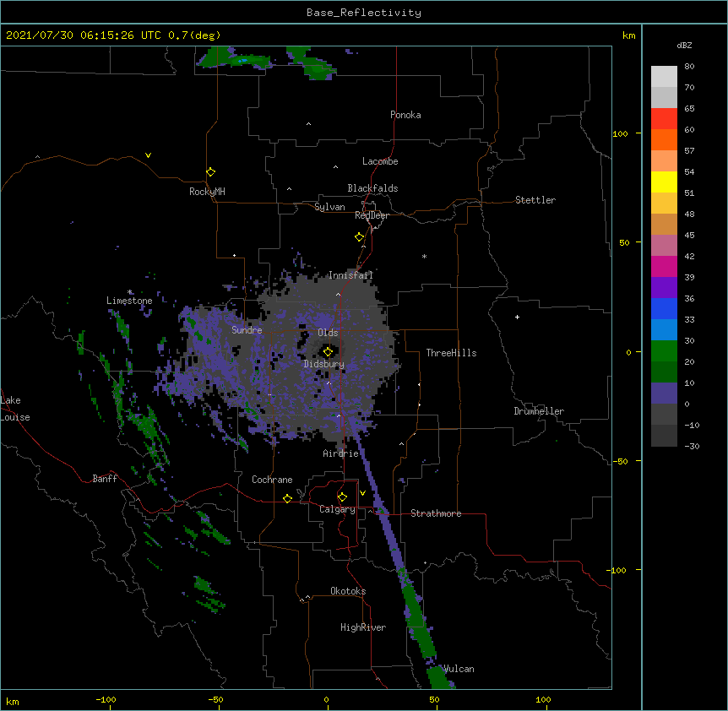The height and width of the screenshot is (711, 728).
Task: Click the Cochrane label
Action: click(272, 480)
